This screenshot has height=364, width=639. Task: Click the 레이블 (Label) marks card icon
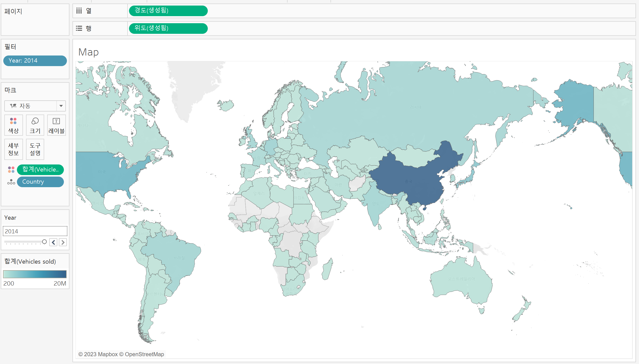[56, 125]
